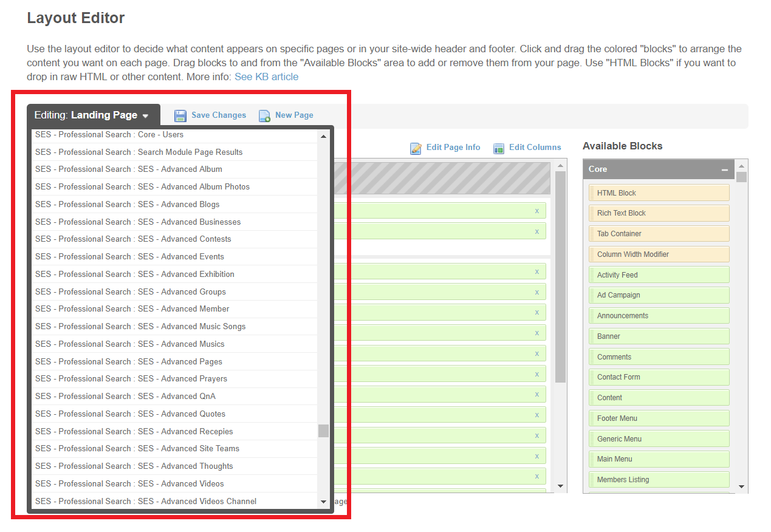The image size is (771, 532).
Task: Click the New Page document icon
Action: 264,116
